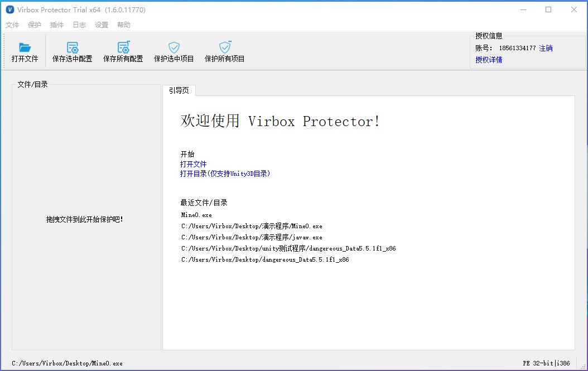The width and height of the screenshot is (588, 371).
Task: Click the toolbar drag handle at left edge
Action: (4, 51)
